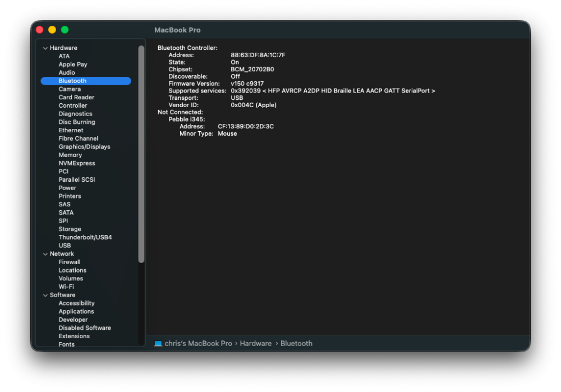Select Developer under Software
Viewport: 561px width, 392px height.
[x=73, y=320]
